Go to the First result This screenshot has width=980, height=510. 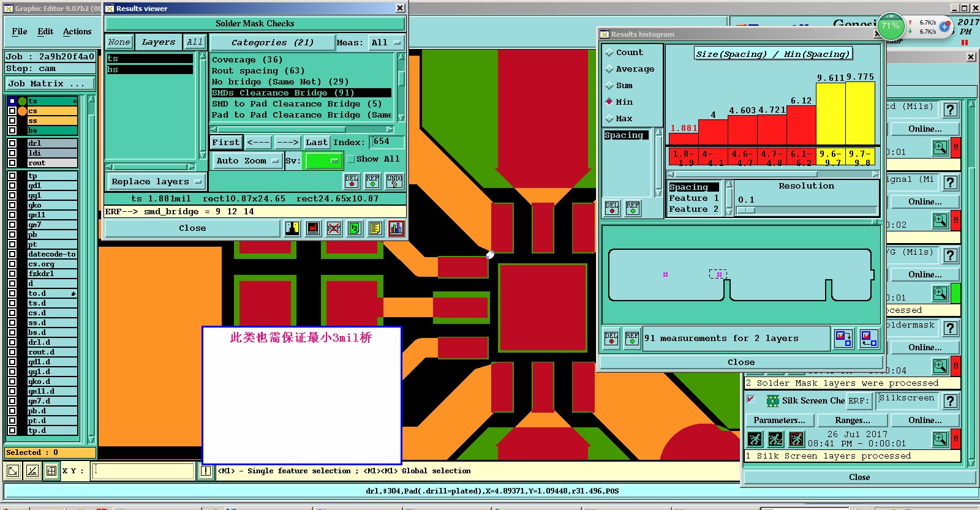[226, 142]
